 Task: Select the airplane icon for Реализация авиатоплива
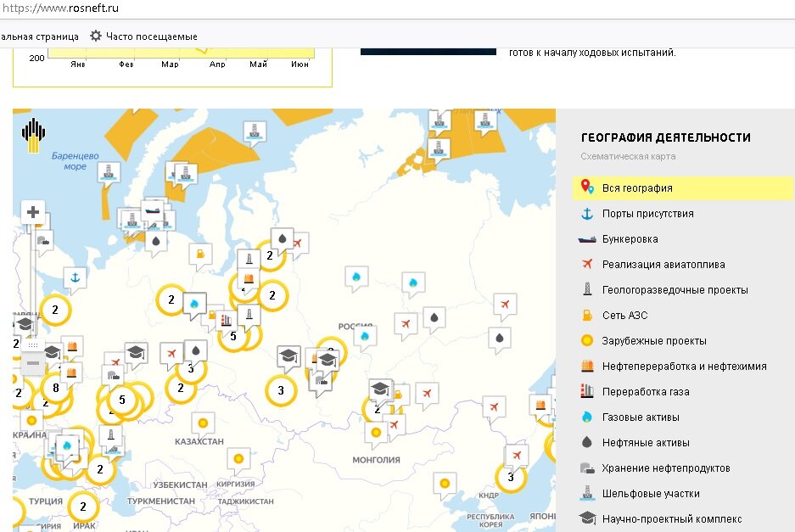[586, 264]
